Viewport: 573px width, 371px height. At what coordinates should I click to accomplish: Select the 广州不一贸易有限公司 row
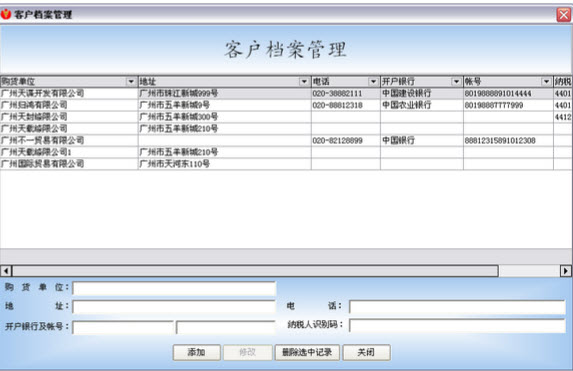(x=286, y=140)
